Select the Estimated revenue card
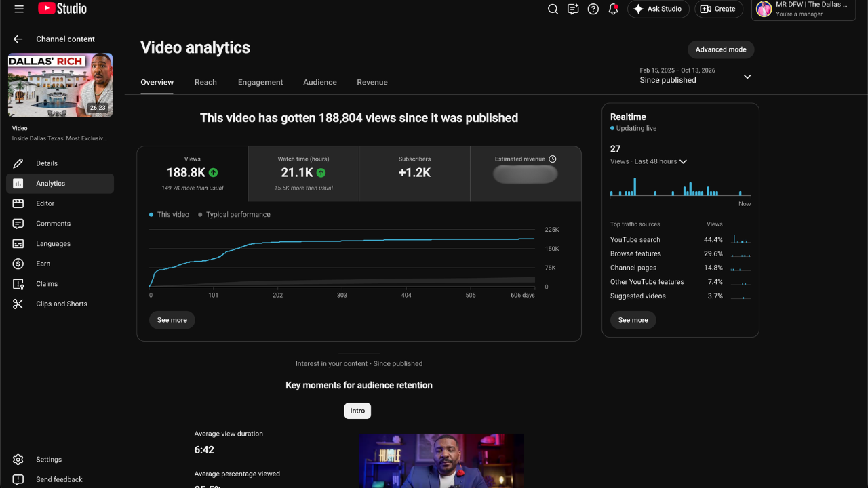868x488 pixels. 526,174
